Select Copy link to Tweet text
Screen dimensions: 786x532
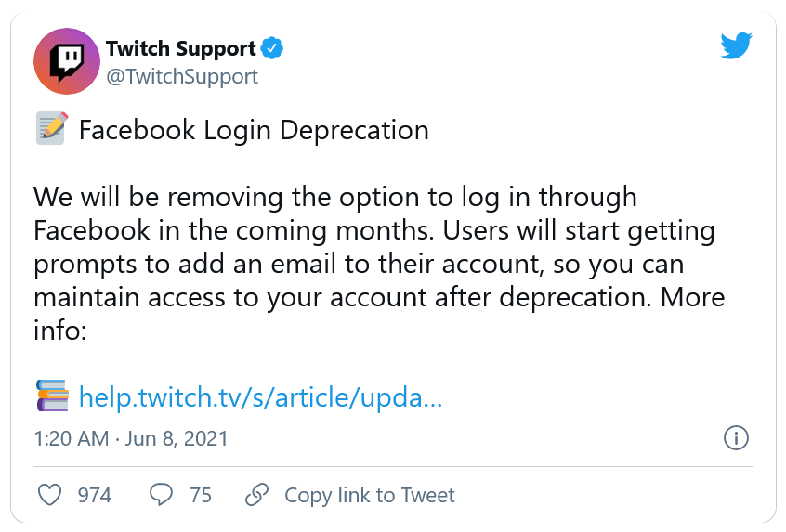point(370,495)
